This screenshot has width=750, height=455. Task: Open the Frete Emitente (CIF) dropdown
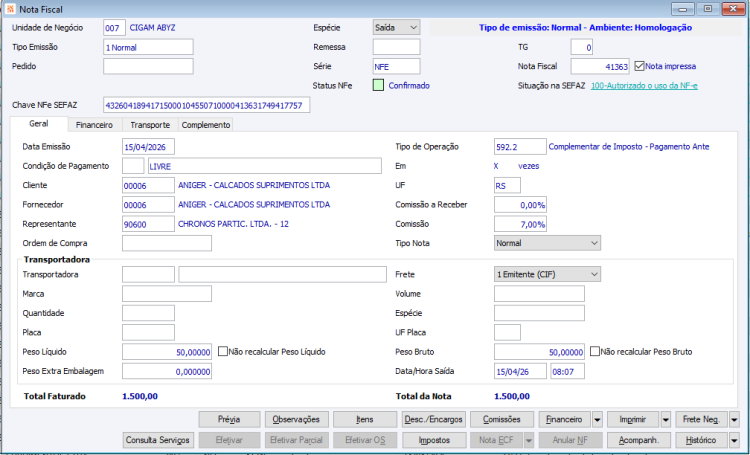pyautogui.click(x=547, y=274)
